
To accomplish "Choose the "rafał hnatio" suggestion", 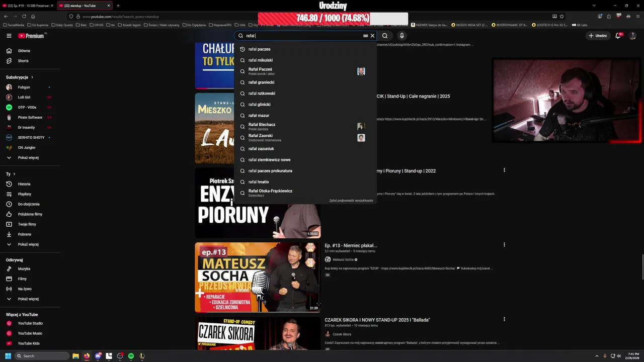I will pyautogui.click(x=305, y=182).
